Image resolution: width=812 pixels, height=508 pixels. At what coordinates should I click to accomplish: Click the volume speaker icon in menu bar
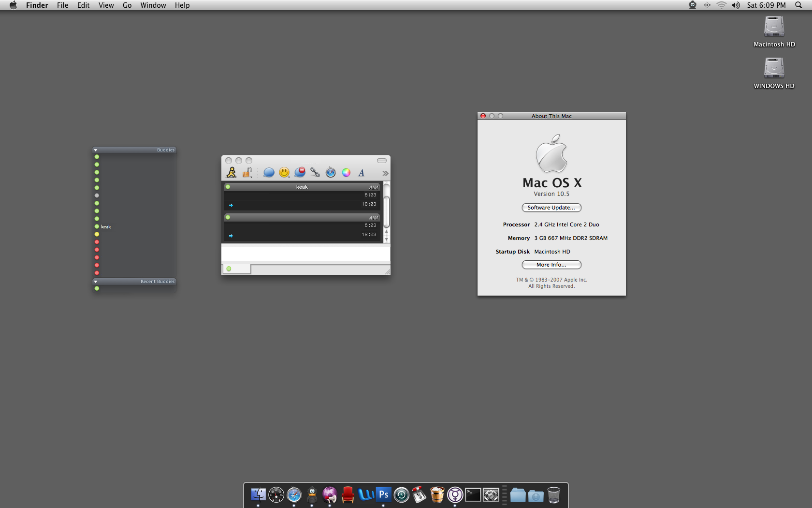tap(736, 5)
